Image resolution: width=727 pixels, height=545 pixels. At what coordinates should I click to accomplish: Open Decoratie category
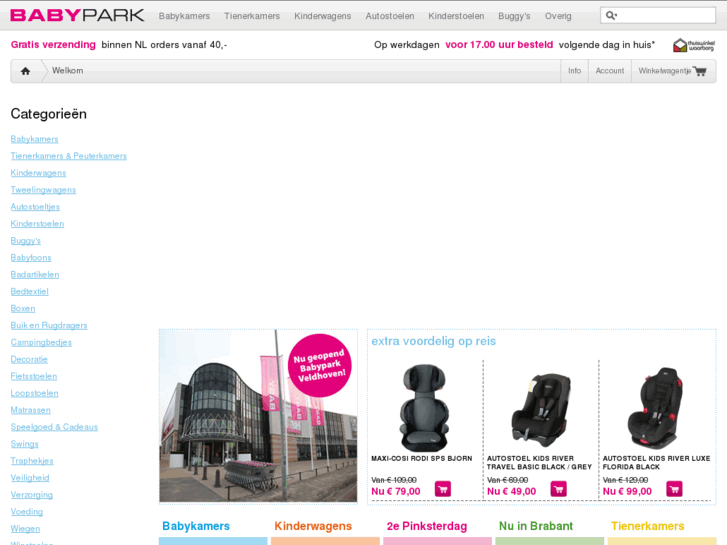pyautogui.click(x=29, y=359)
